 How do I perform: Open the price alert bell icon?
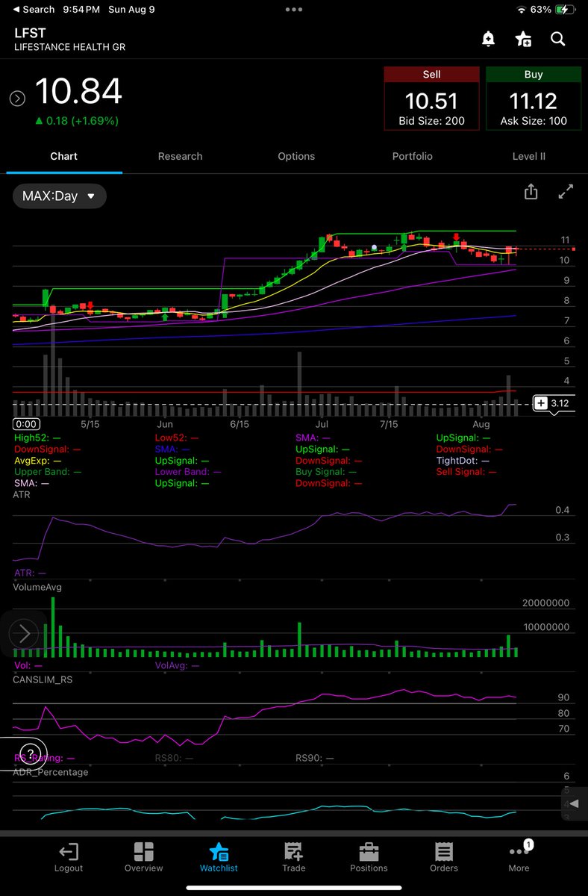tap(488, 40)
